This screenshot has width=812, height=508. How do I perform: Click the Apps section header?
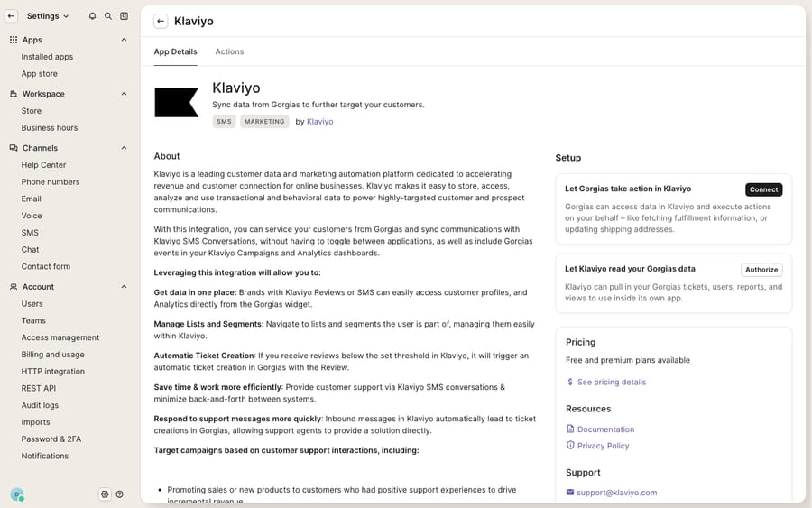(69, 40)
